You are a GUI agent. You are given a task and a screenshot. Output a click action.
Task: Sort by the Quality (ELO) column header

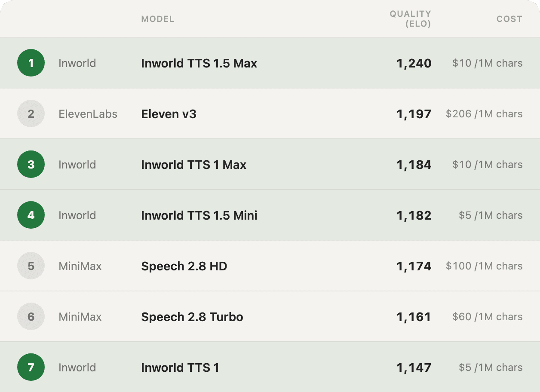[x=410, y=19]
